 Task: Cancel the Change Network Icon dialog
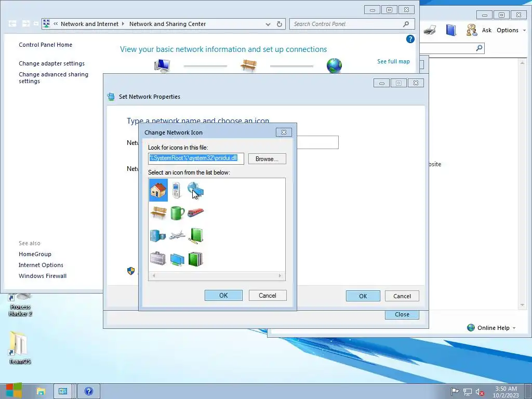tap(268, 296)
